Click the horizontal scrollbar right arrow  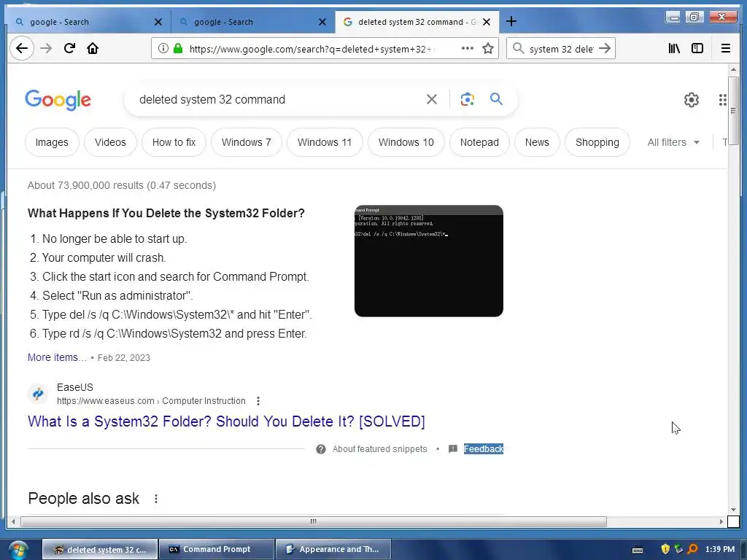coord(721,522)
